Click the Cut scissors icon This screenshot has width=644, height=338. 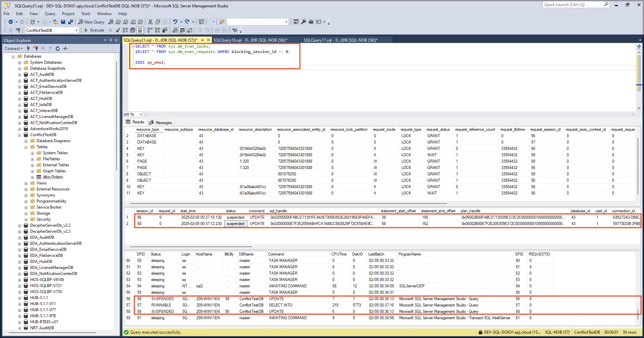[x=150, y=22]
